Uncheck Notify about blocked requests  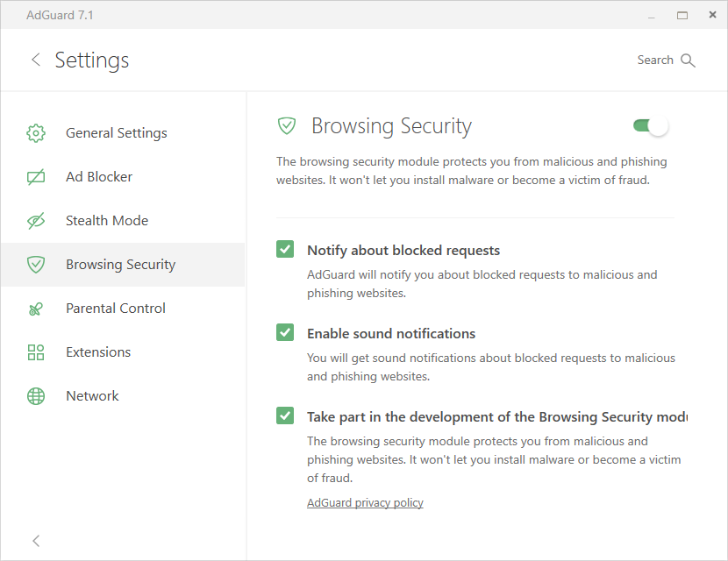coord(285,249)
